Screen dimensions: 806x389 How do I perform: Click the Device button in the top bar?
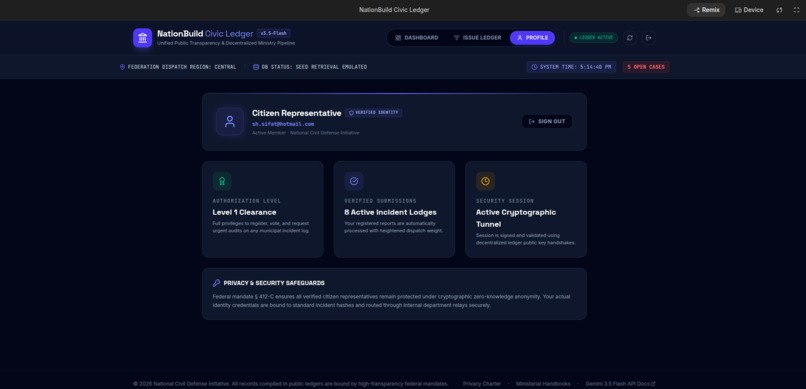749,10
